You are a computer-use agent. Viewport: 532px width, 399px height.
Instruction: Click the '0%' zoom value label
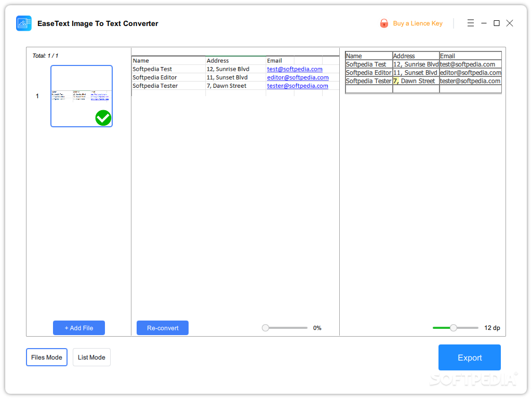[x=317, y=328]
